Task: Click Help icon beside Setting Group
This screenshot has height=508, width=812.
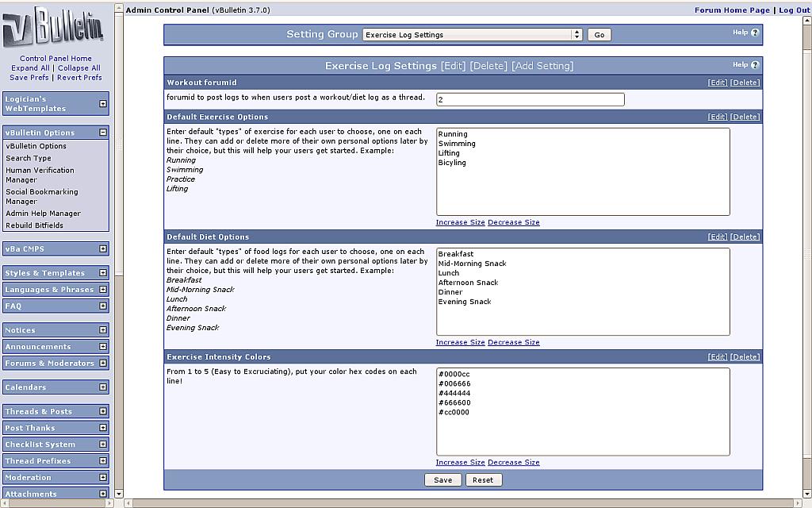Action: pyautogui.click(x=754, y=33)
